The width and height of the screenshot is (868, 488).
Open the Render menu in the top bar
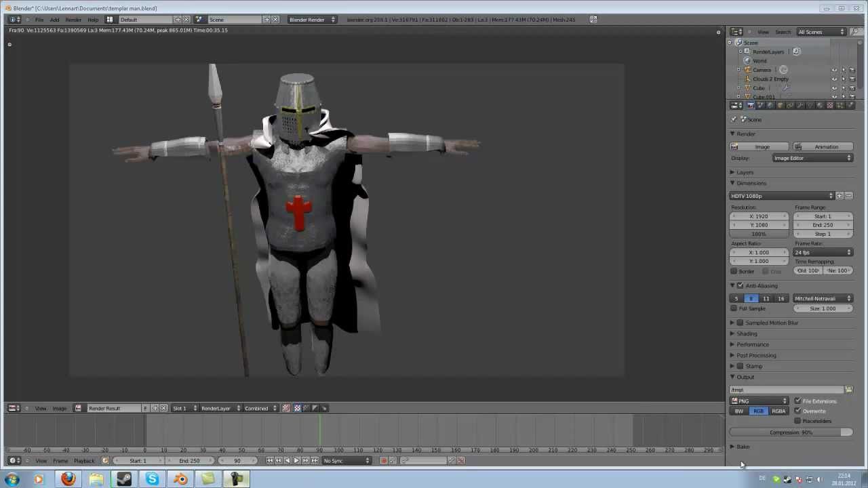pyautogui.click(x=73, y=20)
